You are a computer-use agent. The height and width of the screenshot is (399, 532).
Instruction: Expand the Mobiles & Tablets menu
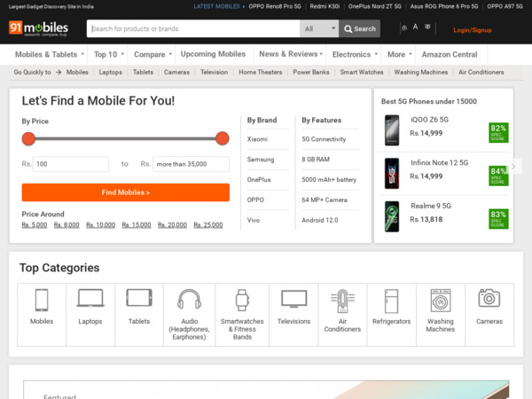tap(50, 54)
